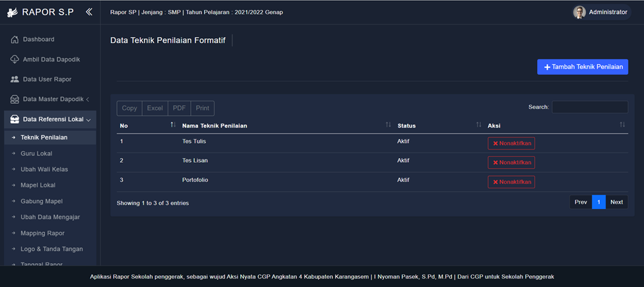Click the Data User Rapor people icon
This screenshot has height=287, width=644.
click(15, 79)
